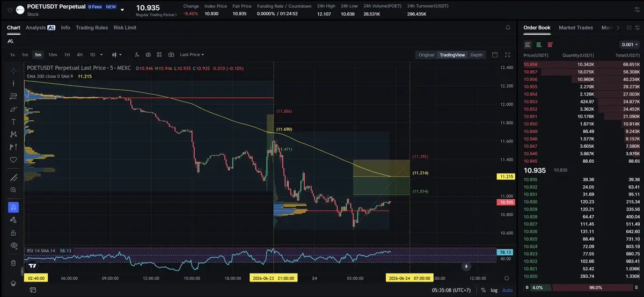Select the 15m timeframe
The height and width of the screenshot is (297, 644).
tap(53, 55)
